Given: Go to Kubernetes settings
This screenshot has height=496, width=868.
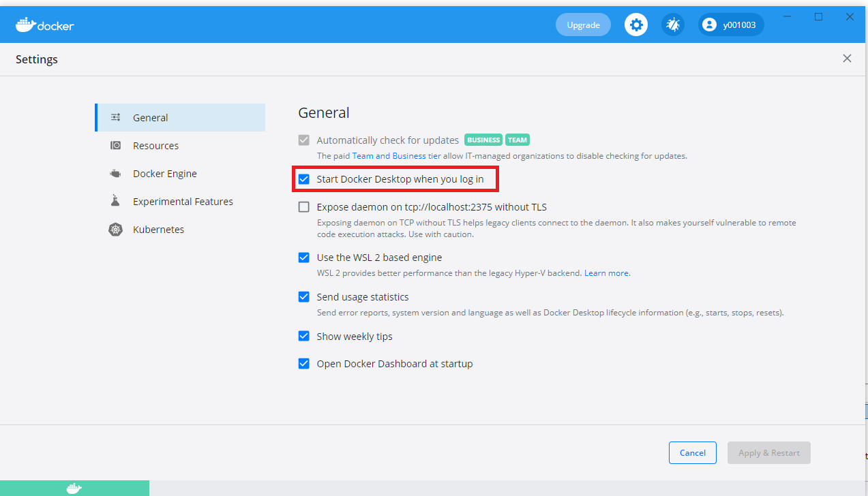Looking at the screenshot, I should tap(180, 230).
